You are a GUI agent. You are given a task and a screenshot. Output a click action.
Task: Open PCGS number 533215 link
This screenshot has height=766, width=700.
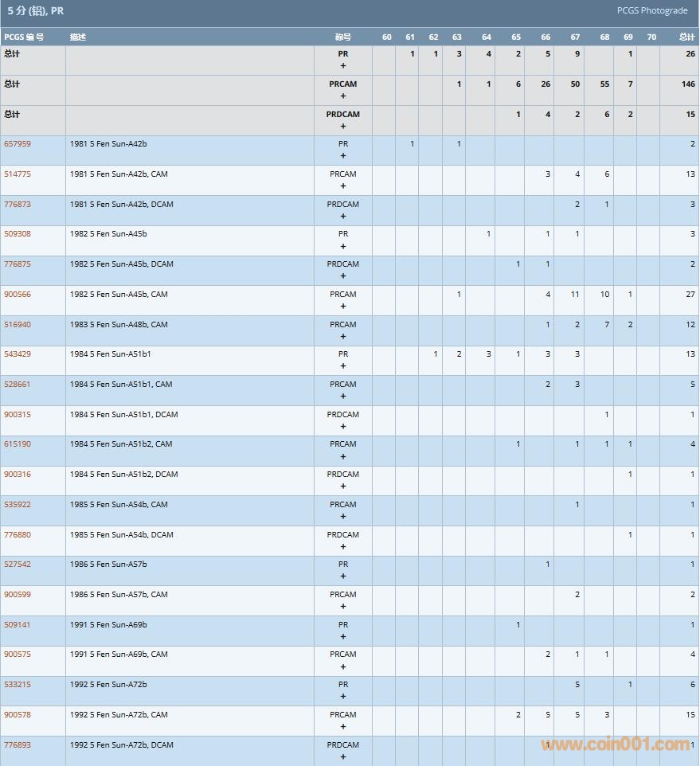coord(18,684)
